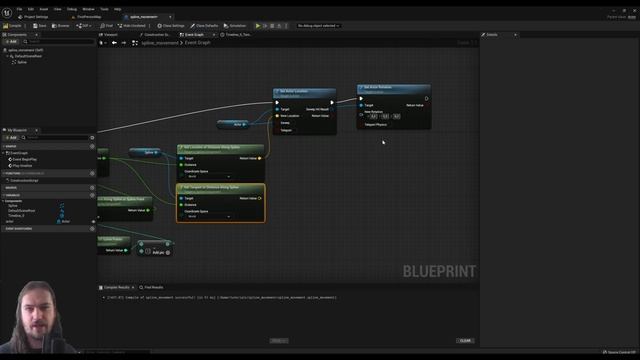Switch to the Viewport tab
This screenshot has width=640, height=360.
109,35
